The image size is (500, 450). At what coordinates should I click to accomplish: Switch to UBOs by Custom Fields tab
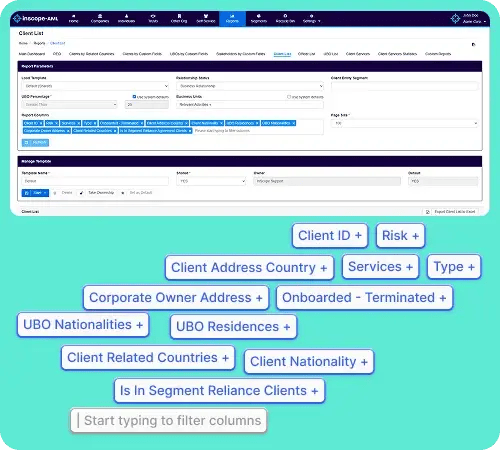(189, 54)
